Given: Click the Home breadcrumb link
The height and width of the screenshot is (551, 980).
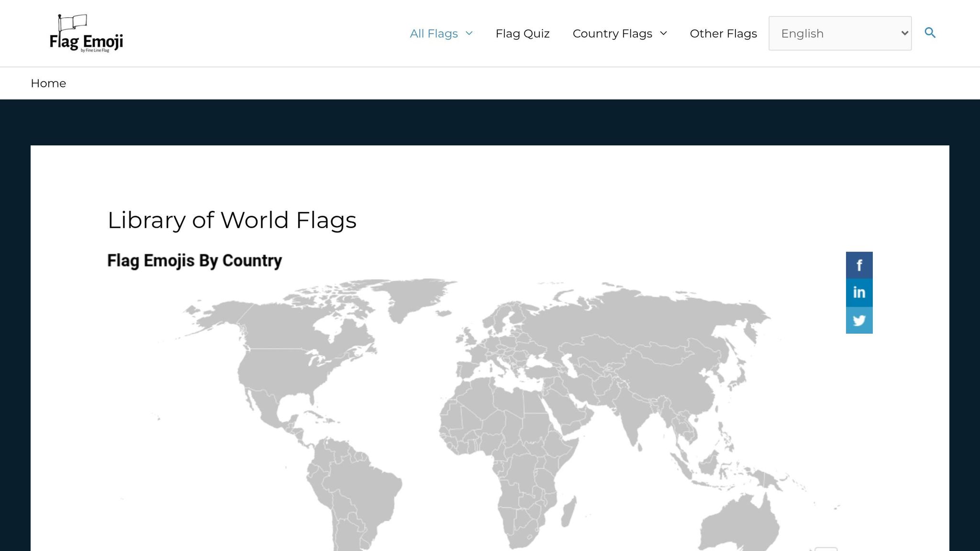Looking at the screenshot, I should (x=48, y=83).
